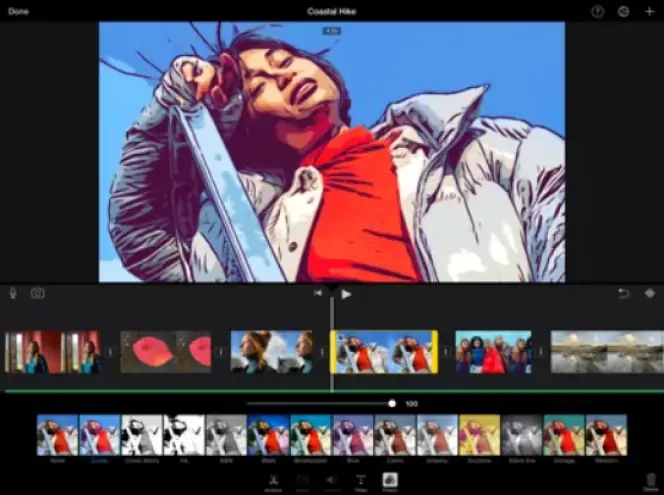The width and height of the screenshot is (664, 495).
Task: Click the right yellow trim handle of the selected clip
Action: (x=435, y=352)
